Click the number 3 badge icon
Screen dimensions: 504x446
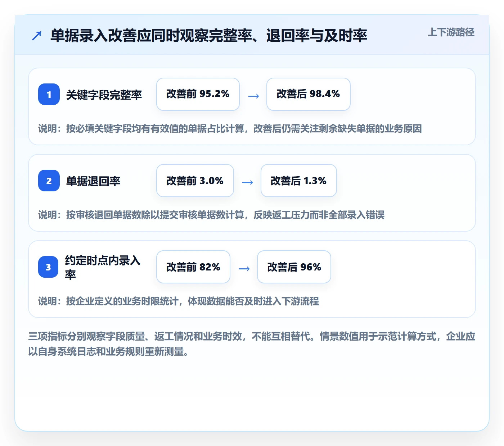point(48,267)
